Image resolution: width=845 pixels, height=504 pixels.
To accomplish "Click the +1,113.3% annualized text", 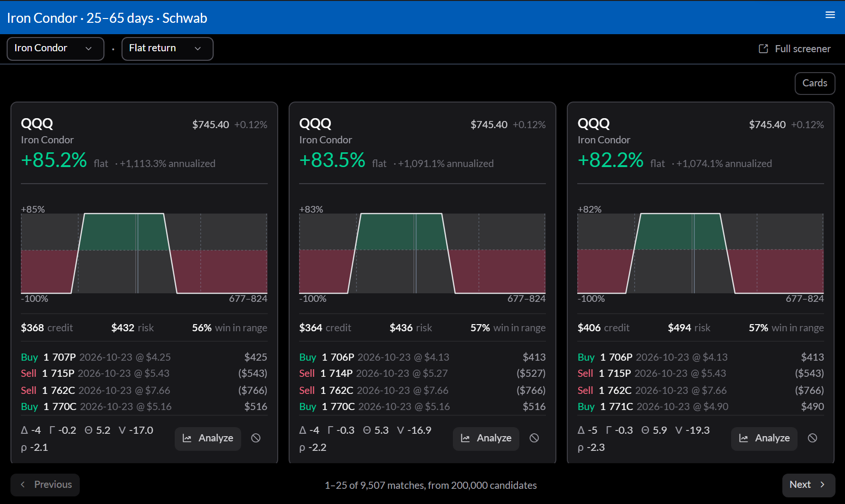I will click(x=168, y=164).
